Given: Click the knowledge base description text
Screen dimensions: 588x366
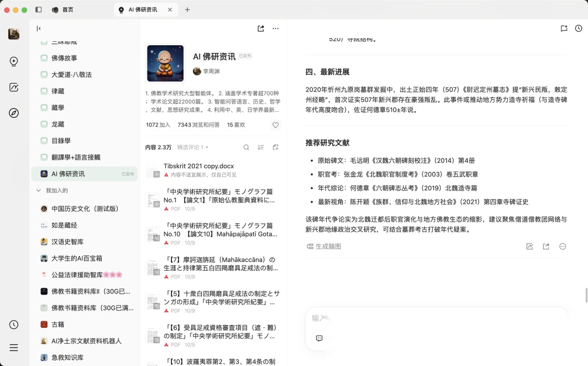Looking at the screenshot, I should point(213,101).
